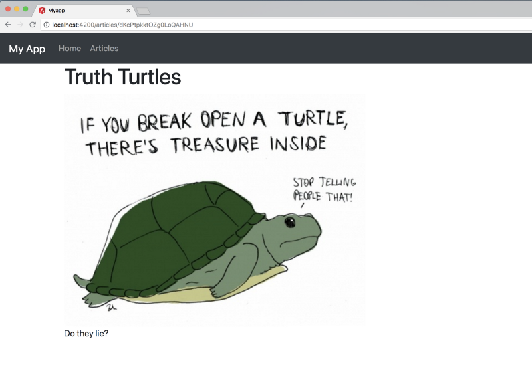Click the 'Do they lie?' text
The height and width of the screenshot is (392, 532).
click(86, 334)
